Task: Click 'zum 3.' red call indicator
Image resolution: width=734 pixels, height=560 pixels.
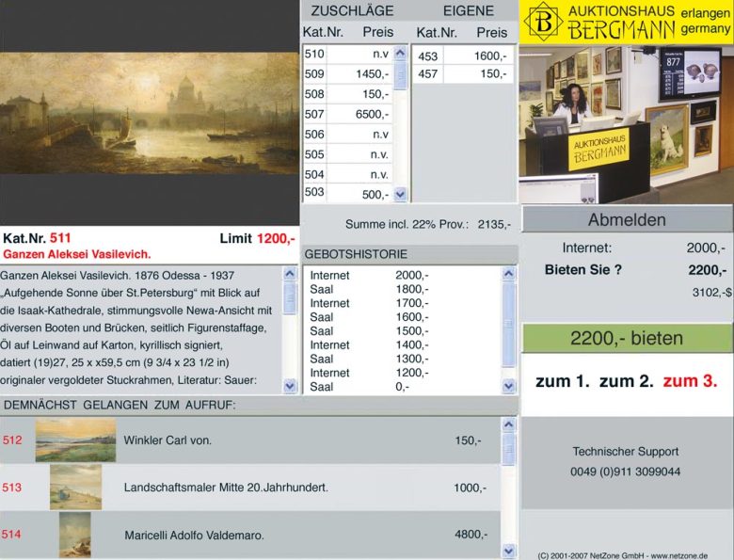Action: coord(690,381)
